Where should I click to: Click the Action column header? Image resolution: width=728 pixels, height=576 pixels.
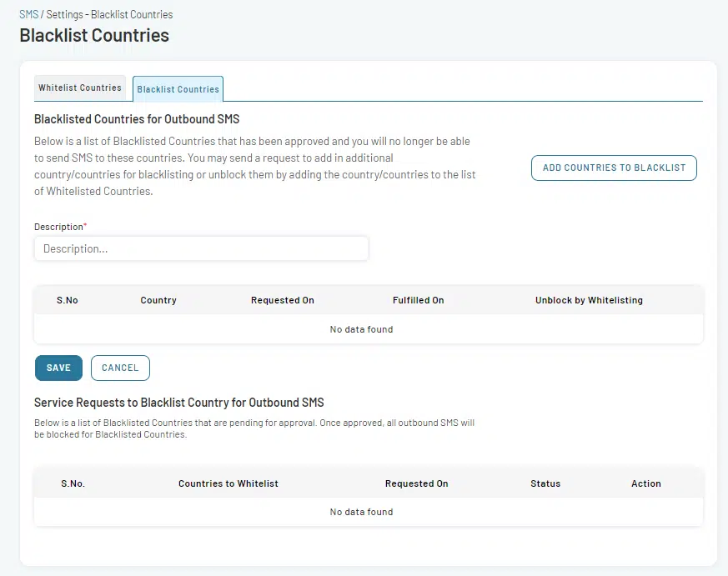point(645,483)
